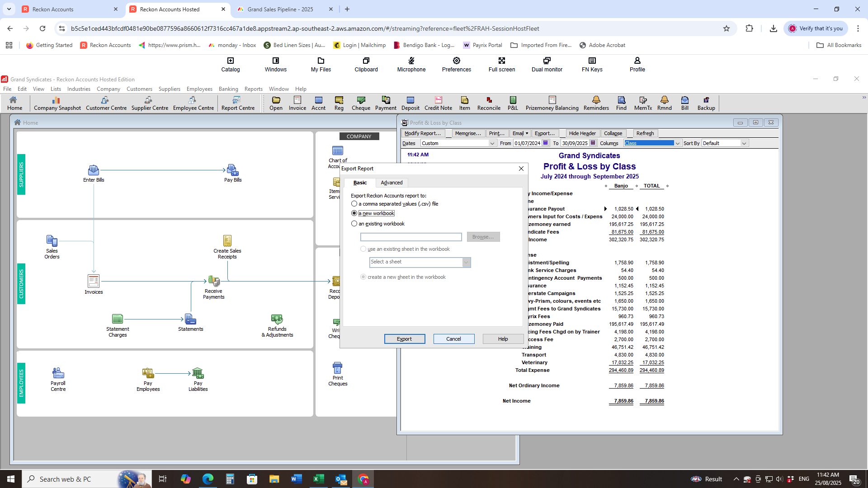Collapse the report rows
This screenshot has height=488, width=868.
click(613, 133)
